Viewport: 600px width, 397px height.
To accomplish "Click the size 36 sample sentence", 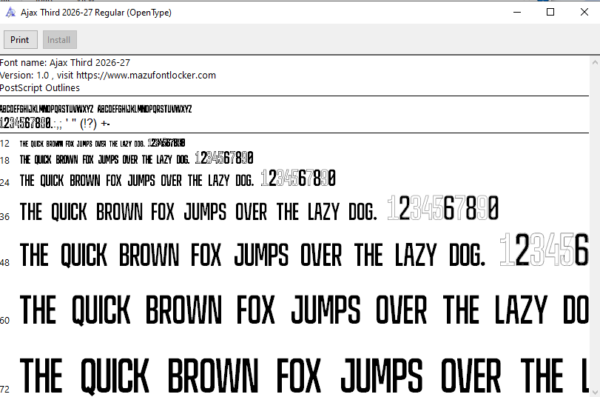I will click(259, 209).
